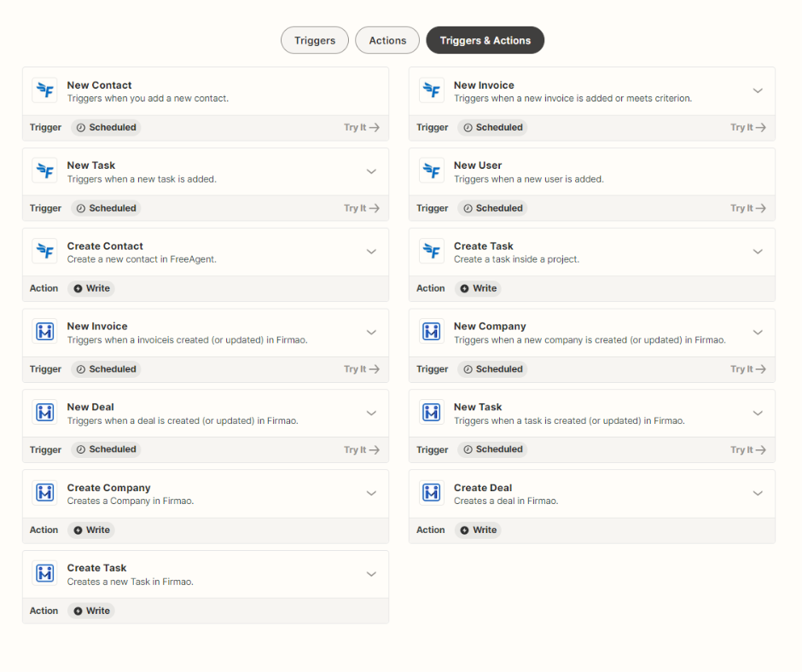This screenshot has width=802, height=672.
Task: Click FreeAgent icon on New User card
Action: pyautogui.click(x=432, y=171)
